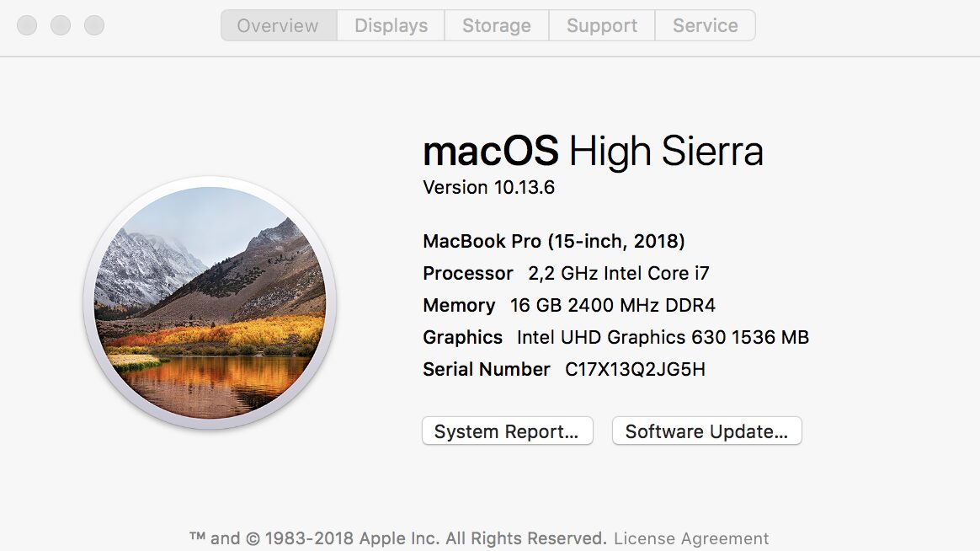Screen dimensions: 980x551
Task: Click the macOS High Sierra title
Action: (593, 151)
